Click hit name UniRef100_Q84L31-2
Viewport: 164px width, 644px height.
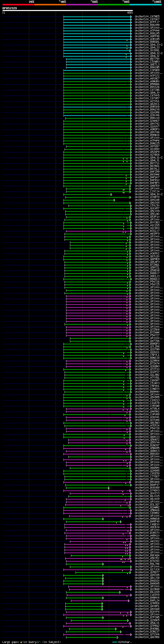click(149, 158)
